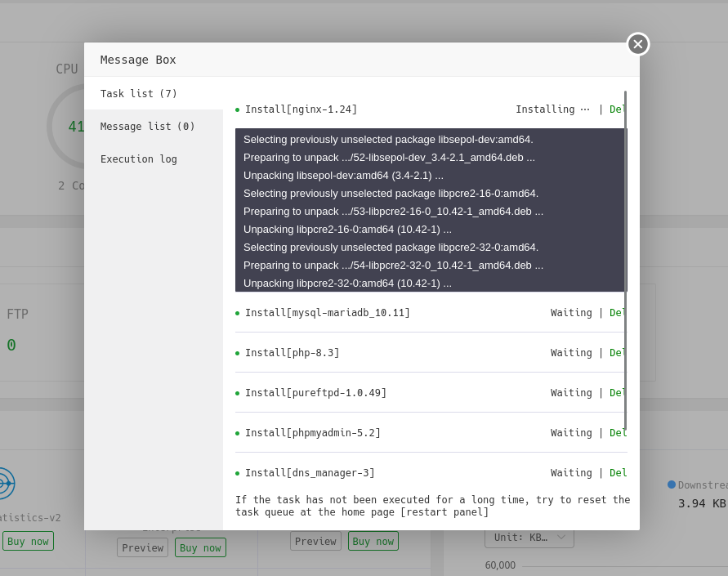
Task: Open the Task list (7) tab
Action: [x=139, y=94]
